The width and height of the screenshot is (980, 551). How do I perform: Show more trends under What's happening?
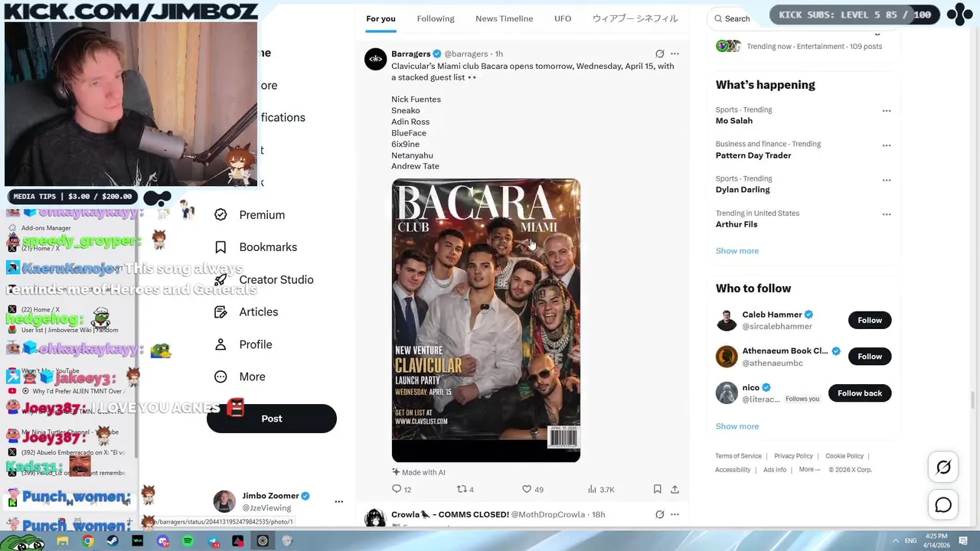tap(737, 251)
